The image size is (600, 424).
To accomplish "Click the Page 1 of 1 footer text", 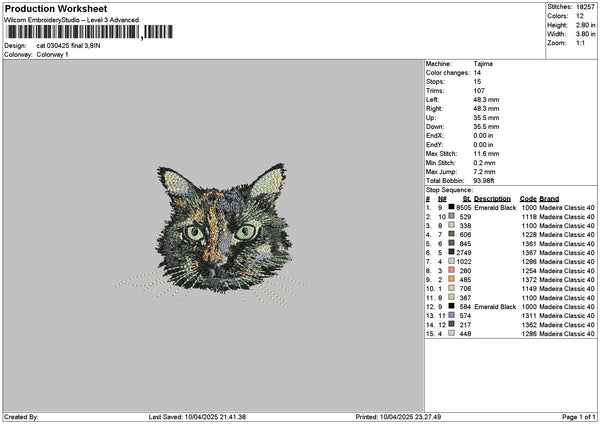I will point(576,417).
